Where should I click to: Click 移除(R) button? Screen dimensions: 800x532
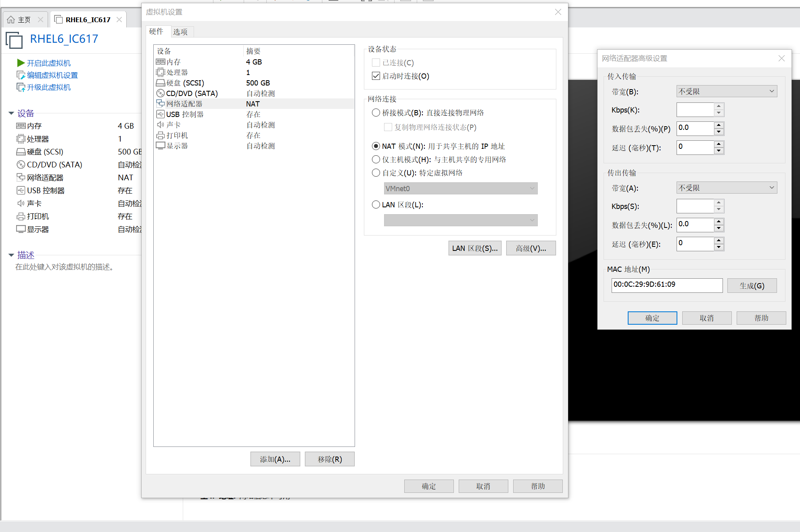click(x=330, y=459)
